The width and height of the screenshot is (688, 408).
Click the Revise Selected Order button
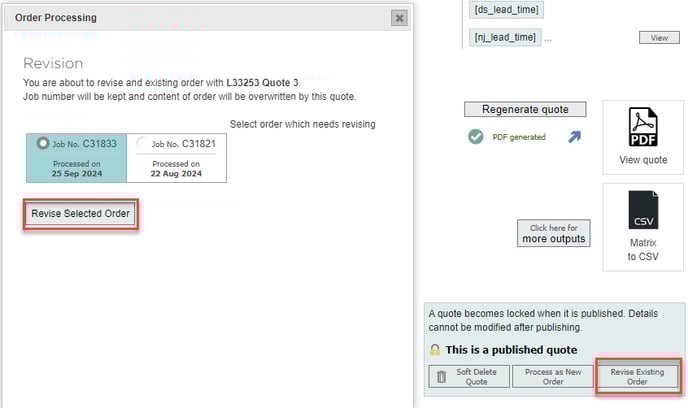[x=80, y=214]
